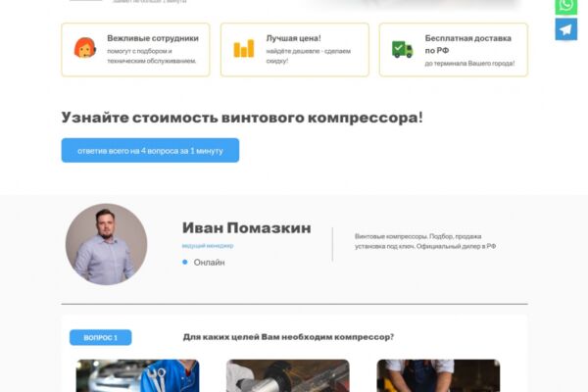Screen dimensions: 588x392
Task: Open Иван Помазкин's round profile photo
Action: (x=106, y=244)
